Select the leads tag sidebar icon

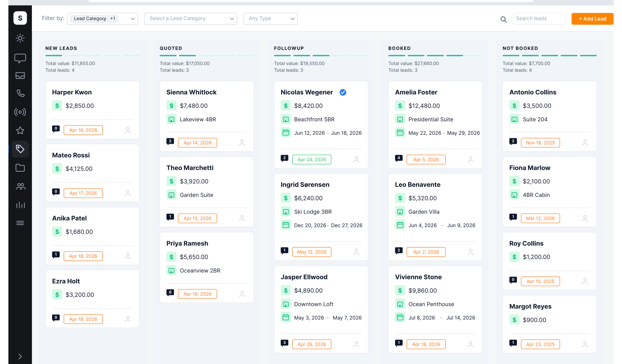coord(20,149)
